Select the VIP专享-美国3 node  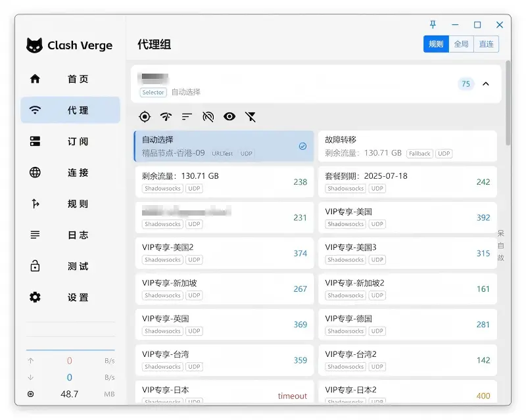407,253
